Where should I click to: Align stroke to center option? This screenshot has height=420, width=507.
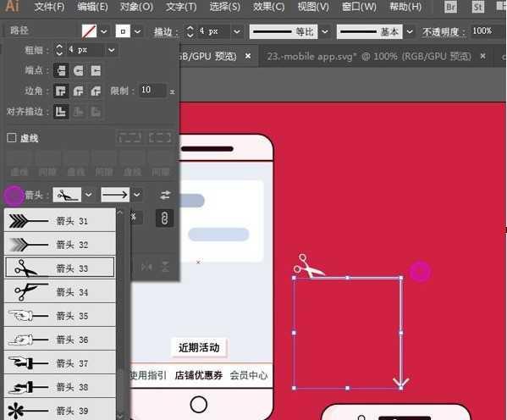61,112
